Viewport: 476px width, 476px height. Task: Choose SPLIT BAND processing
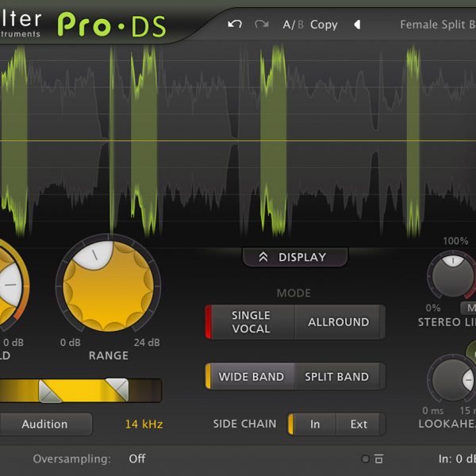pyautogui.click(x=336, y=376)
